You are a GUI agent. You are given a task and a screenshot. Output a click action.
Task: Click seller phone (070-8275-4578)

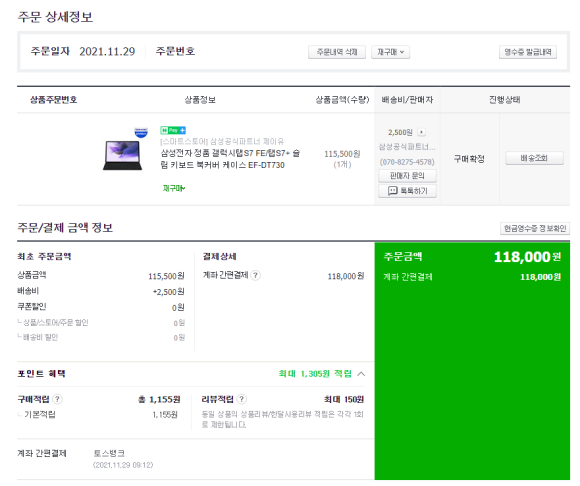click(x=407, y=162)
